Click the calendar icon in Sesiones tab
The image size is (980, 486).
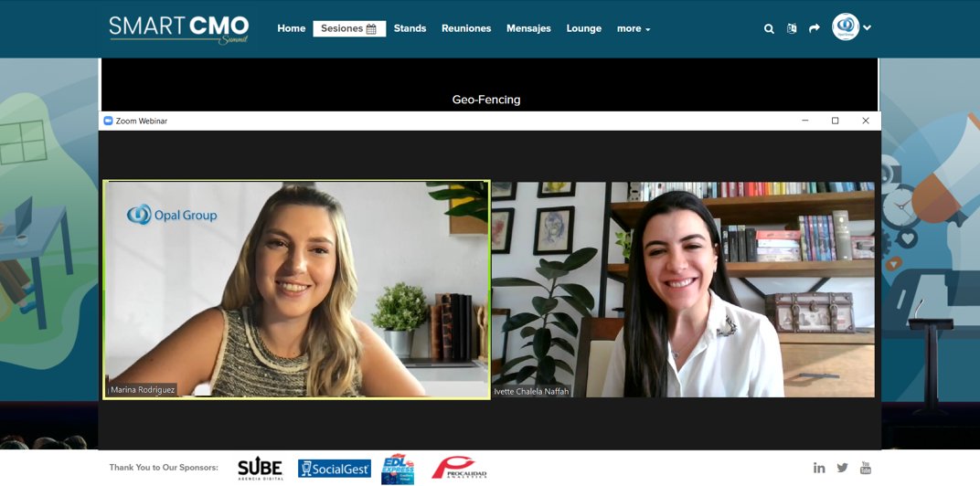click(371, 28)
